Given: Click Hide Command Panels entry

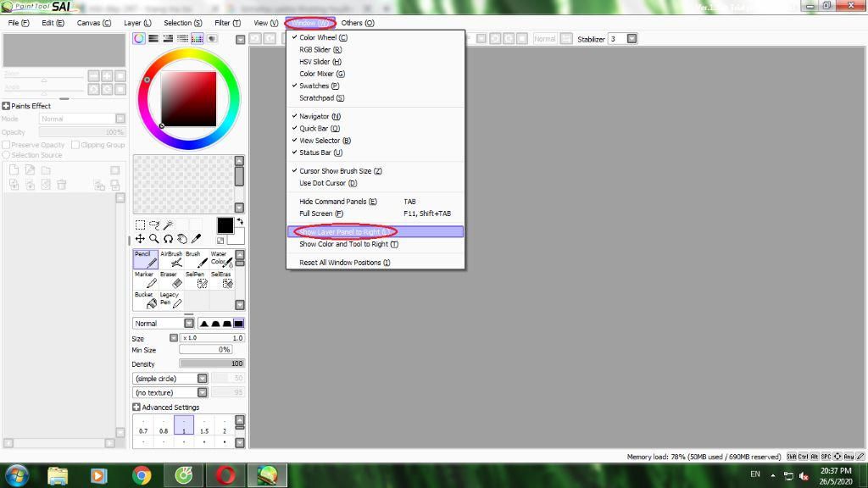Looking at the screenshot, I should [376, 202].
